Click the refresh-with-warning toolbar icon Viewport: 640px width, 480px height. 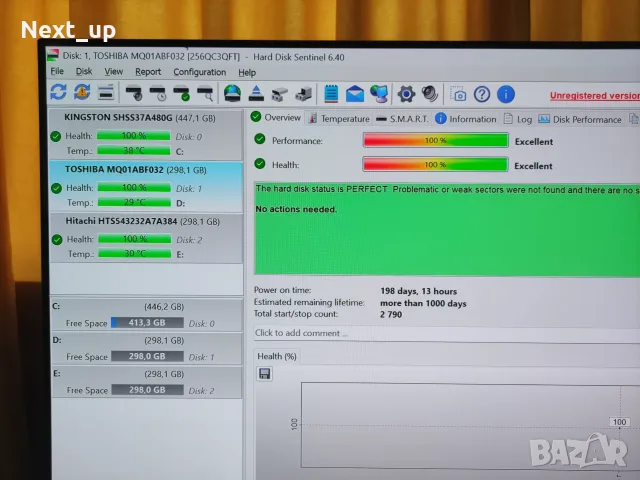click(x=82, y=92)
